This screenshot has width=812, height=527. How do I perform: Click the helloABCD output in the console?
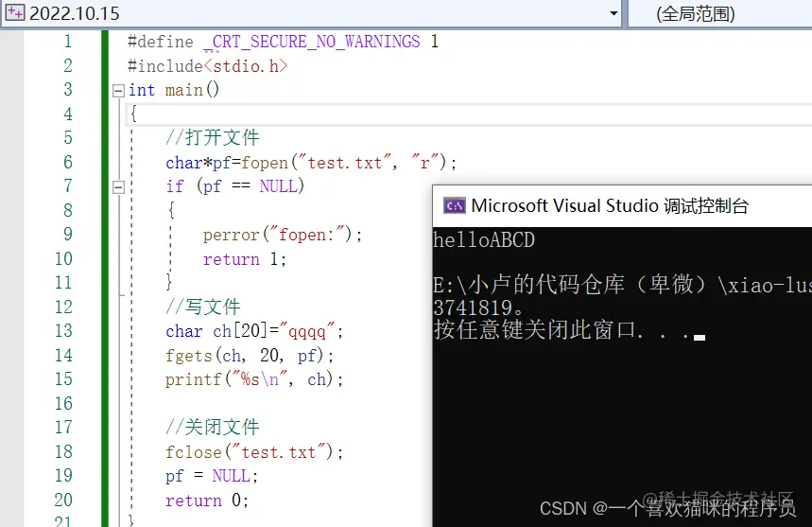484,240
